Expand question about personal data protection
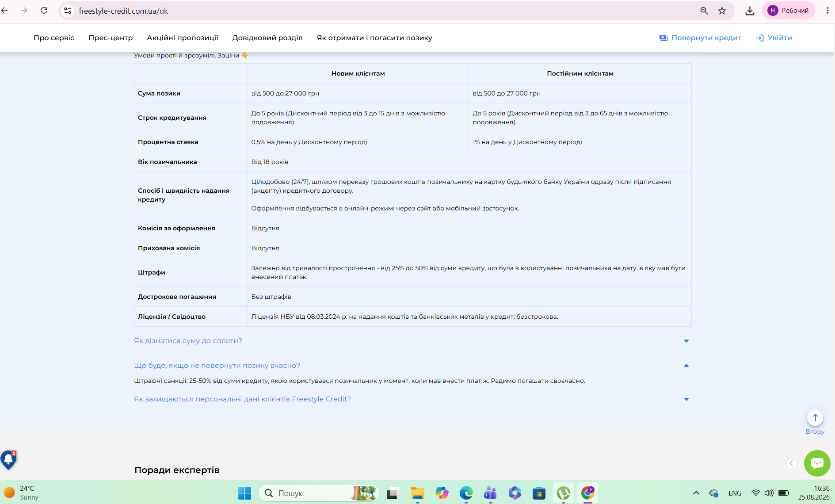 pos(242,399)
